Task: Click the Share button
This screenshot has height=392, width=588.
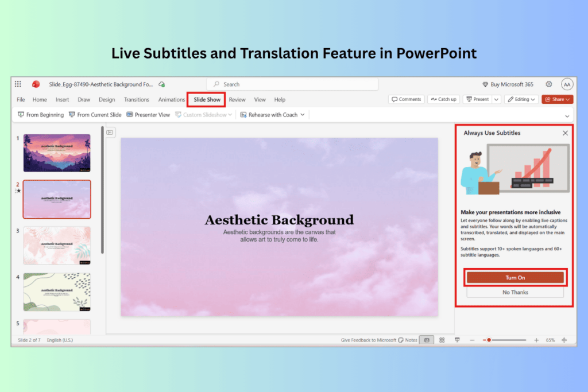Action: click(x=557, y=99)
